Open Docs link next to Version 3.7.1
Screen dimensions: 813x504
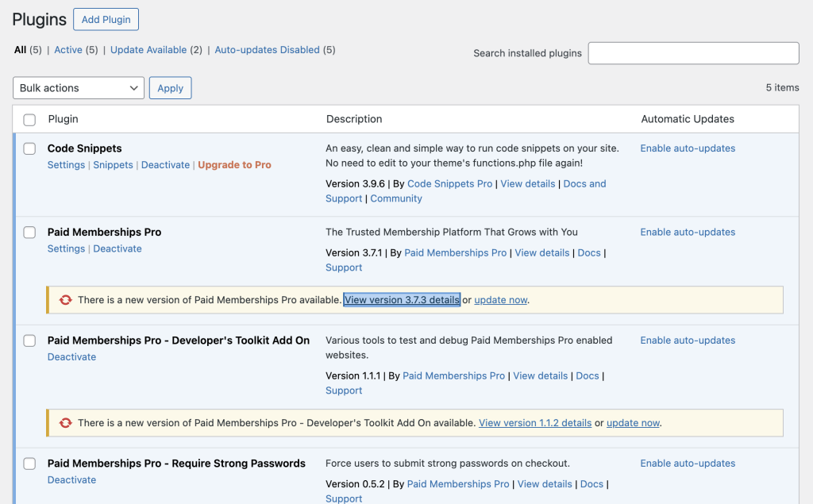click(589, 253)
